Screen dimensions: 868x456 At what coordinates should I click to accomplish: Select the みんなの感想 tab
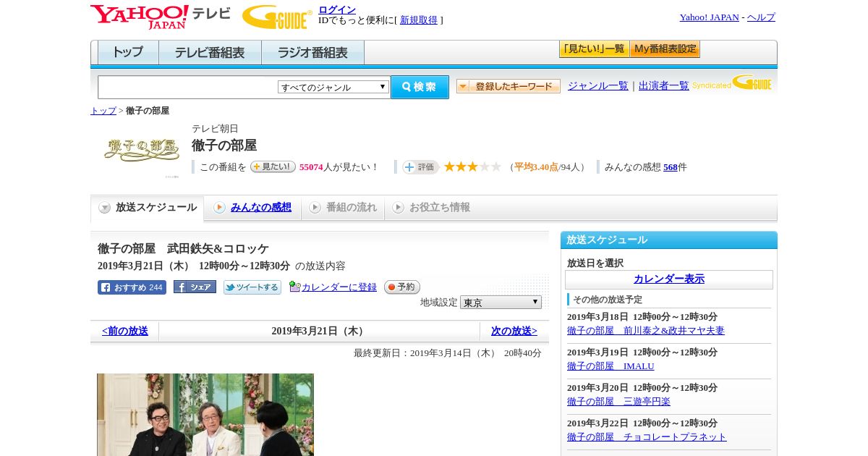pos(252,208)
